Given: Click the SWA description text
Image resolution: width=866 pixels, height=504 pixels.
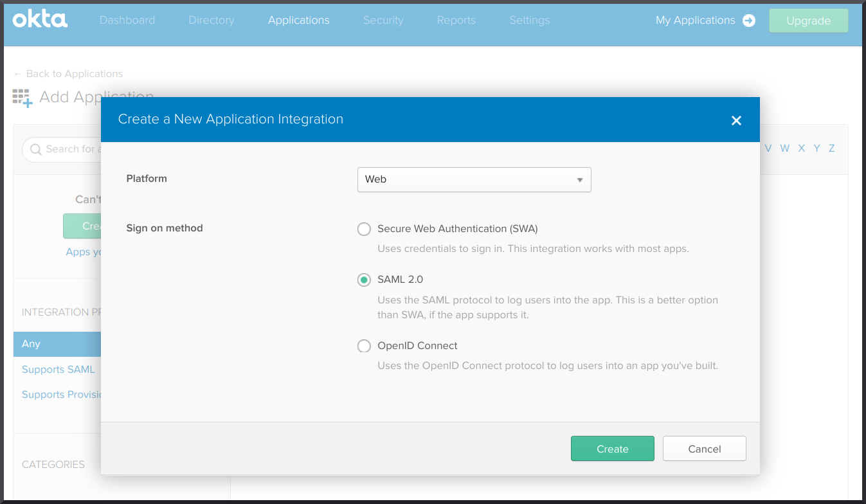Looking at the screenshot, I should pyautogui.click(x=533, y=248).
